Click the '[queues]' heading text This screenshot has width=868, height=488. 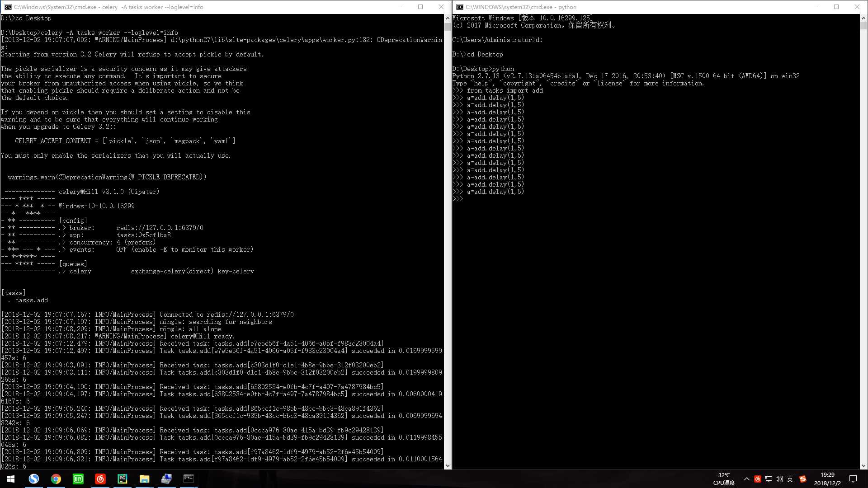click(x=73, y=264)
